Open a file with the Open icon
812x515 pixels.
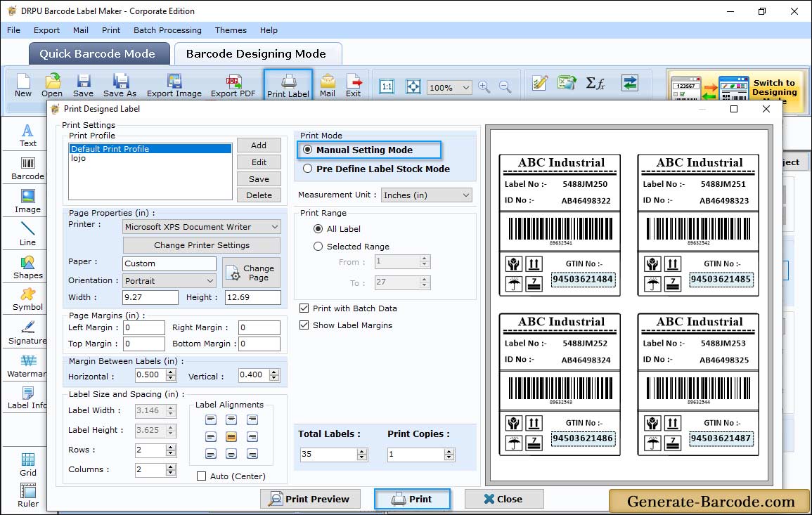tap(52, 86)
